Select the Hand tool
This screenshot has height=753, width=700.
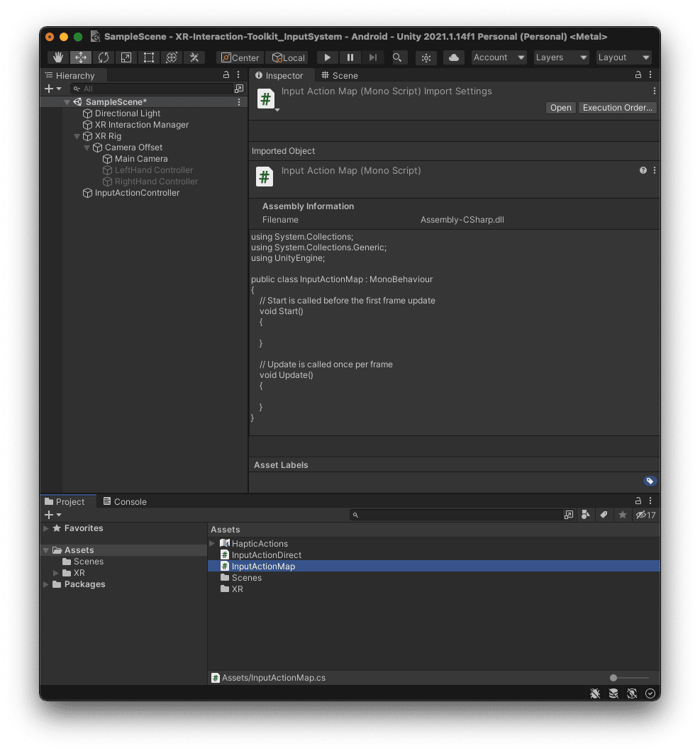click(x=58, y=57)
